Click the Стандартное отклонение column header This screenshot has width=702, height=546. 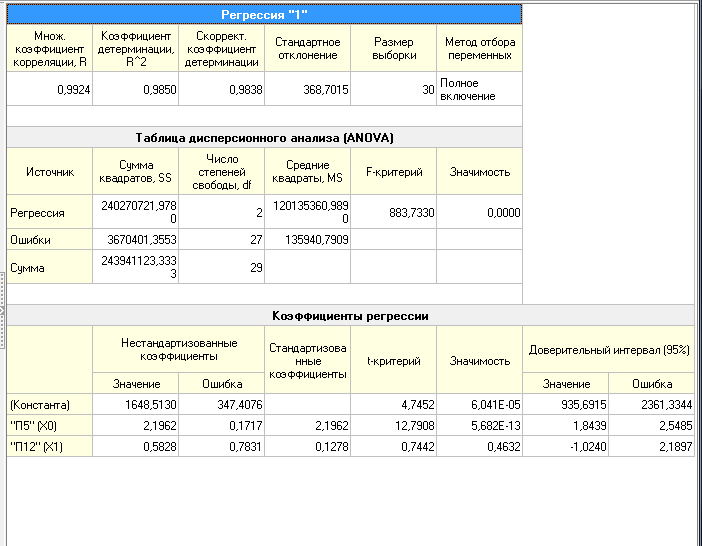pyautogui.click(x=308, y=48)
